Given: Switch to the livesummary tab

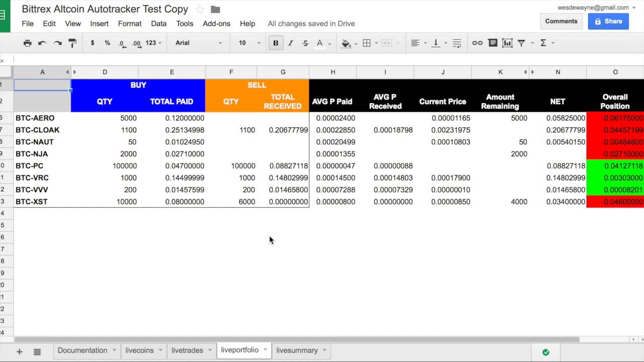Looking at the screenshot, I should pyautogui.click(x=297, y=350).
